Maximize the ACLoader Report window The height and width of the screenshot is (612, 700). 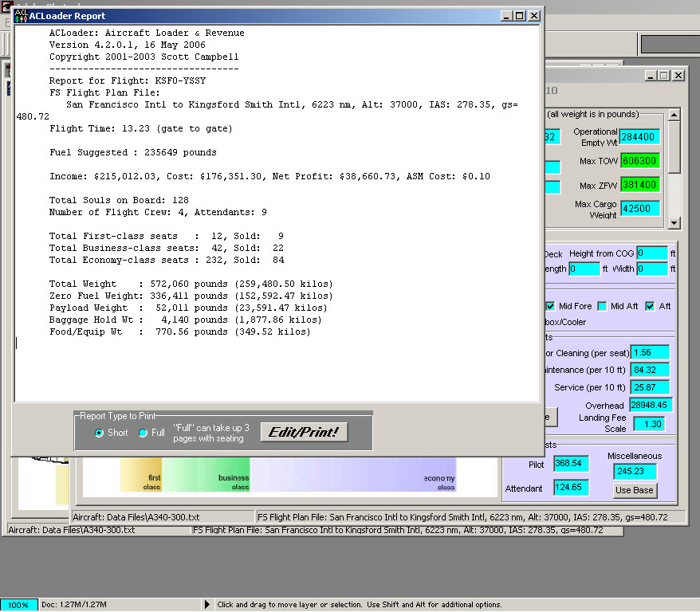[x=520, y=16]
